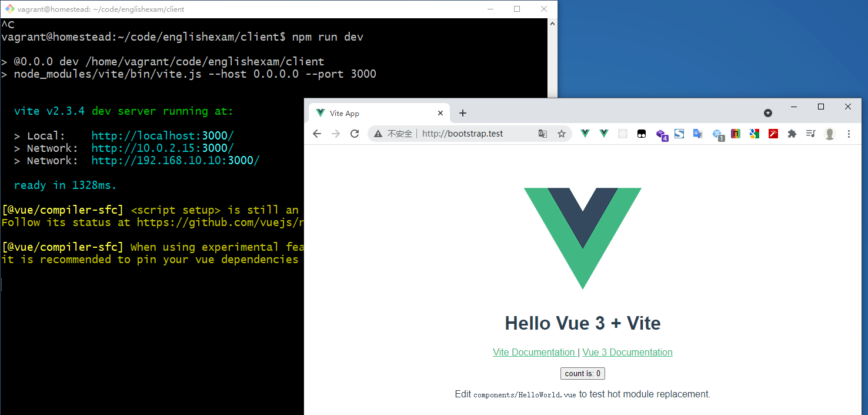
Task: Open the Extensions puzzle piece menu
Action: coord(792,134)
